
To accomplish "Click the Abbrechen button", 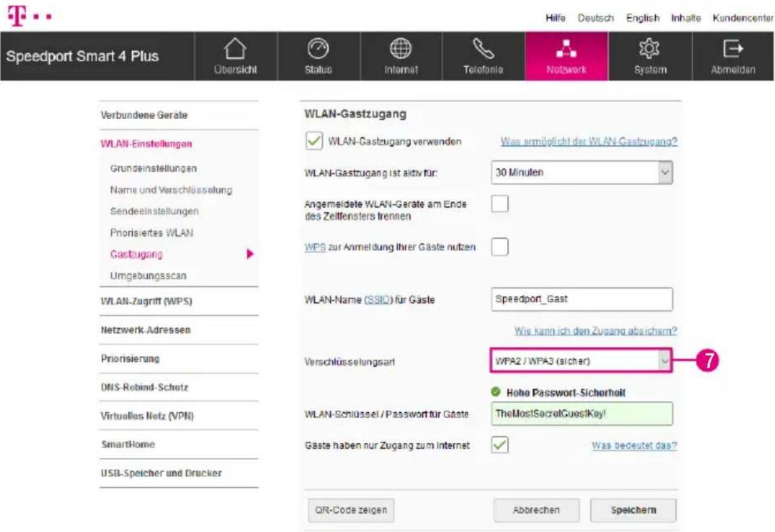I will [x=536, y=510].
